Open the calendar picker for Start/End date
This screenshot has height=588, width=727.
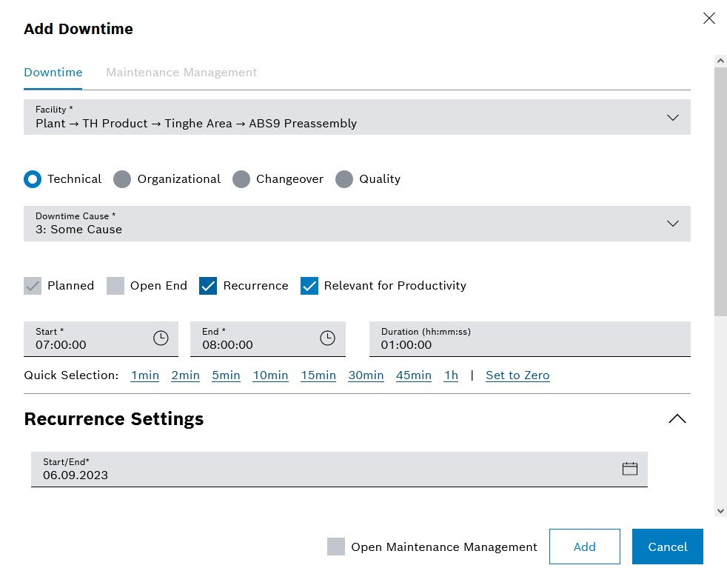point(629,469)
